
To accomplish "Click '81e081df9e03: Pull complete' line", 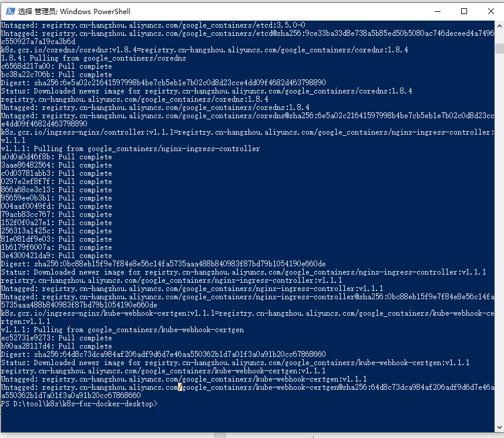I will click(x=56, y=239).
